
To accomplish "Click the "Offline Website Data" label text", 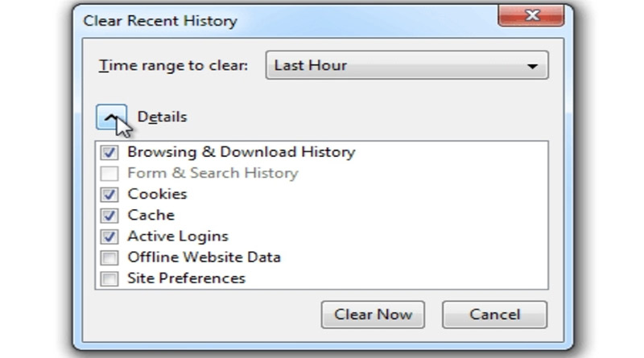I will click(204, 258).
